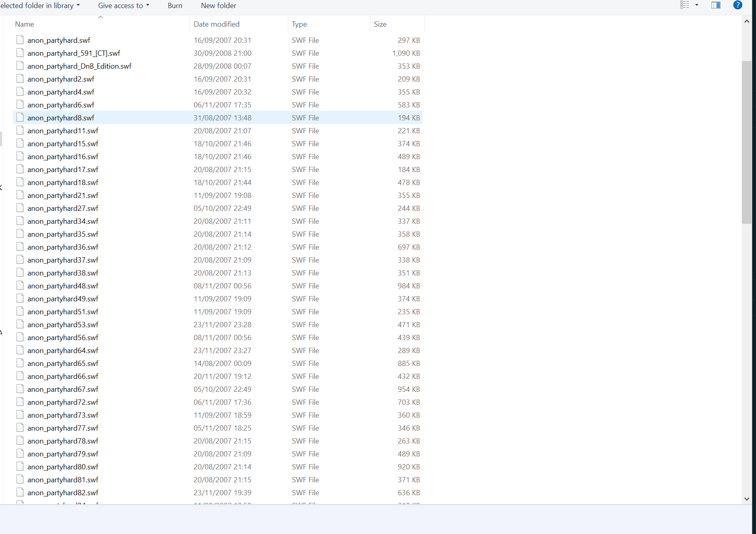
Task: Click the size value 697 KB
Action: 409,247
